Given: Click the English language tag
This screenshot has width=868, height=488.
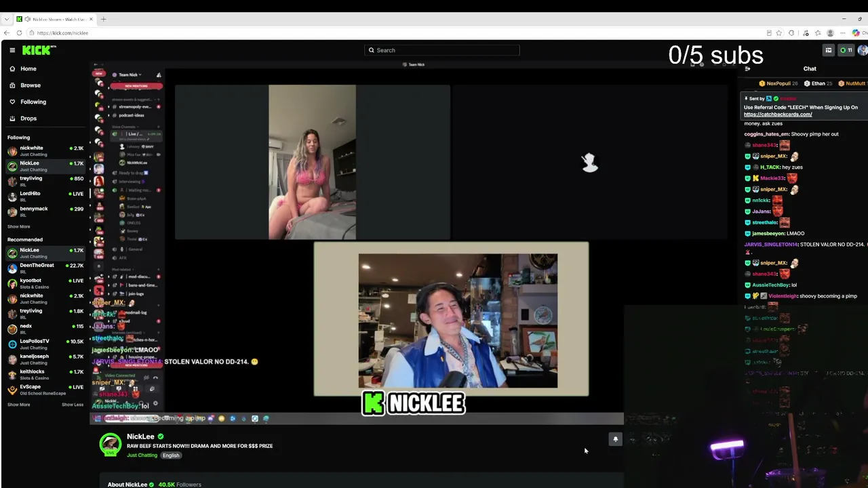Looking at the screenshot, I should [x=171, y=455].
